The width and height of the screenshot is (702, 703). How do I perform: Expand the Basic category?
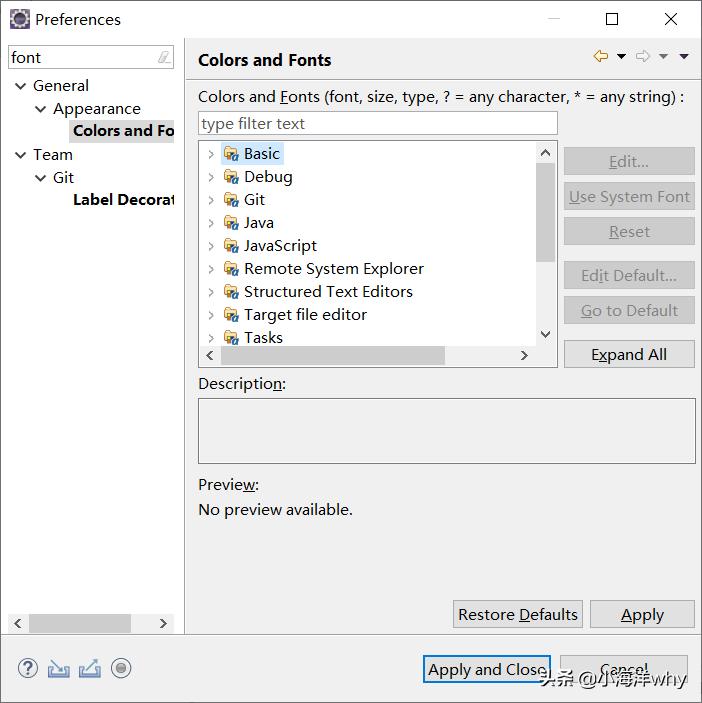[x=211, y=154]
